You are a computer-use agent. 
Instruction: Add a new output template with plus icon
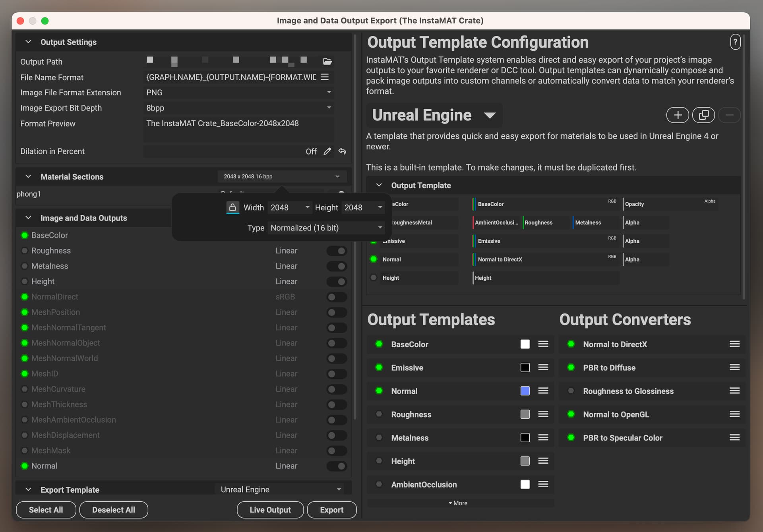pos(677,115)
